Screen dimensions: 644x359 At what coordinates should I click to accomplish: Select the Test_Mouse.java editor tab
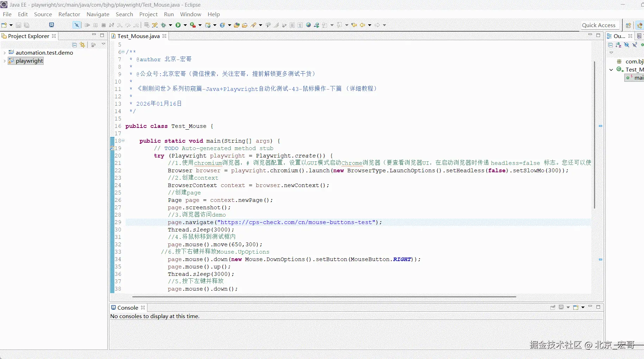click(138, 36)
